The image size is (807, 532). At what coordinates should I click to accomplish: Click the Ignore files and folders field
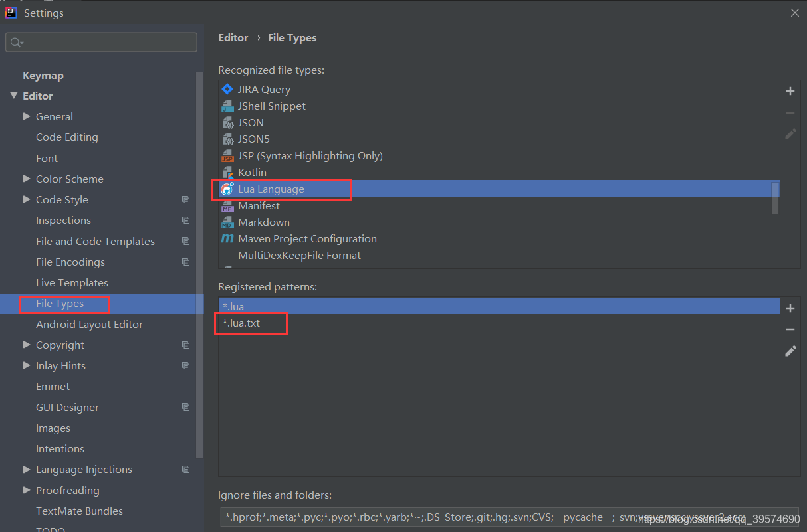[509, 518]
